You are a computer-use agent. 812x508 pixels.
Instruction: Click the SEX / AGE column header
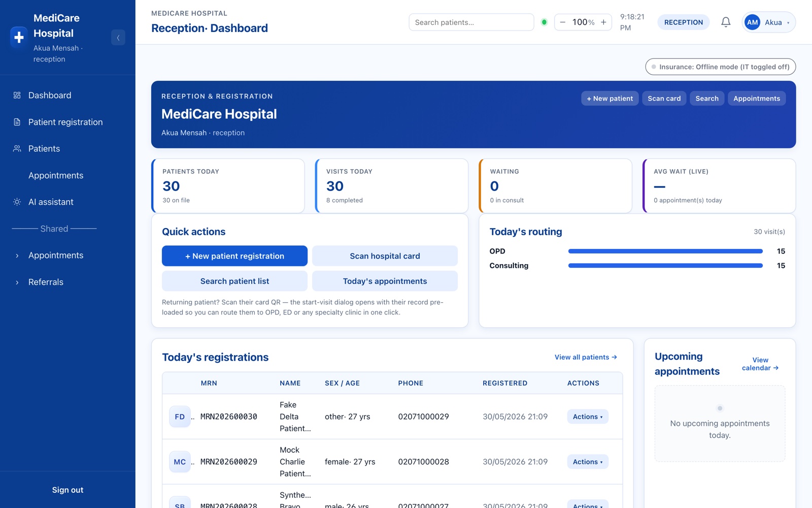click(342, 383)
